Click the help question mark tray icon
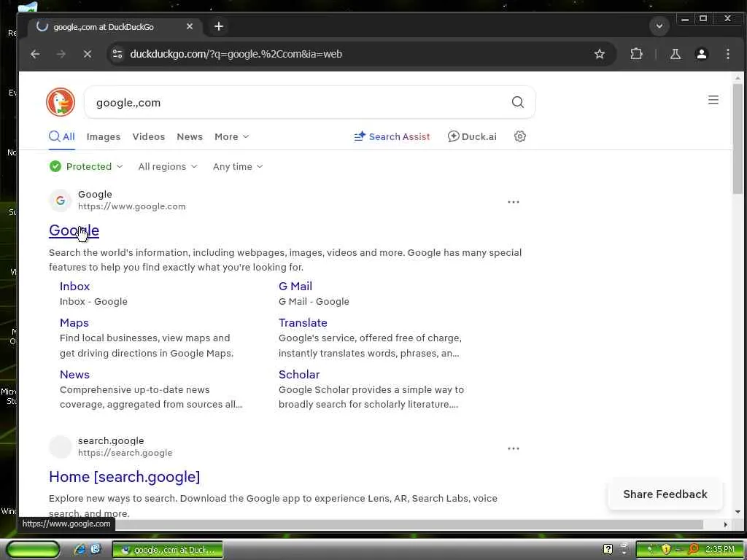Screen dimensions: 747x560 point(608,549)
